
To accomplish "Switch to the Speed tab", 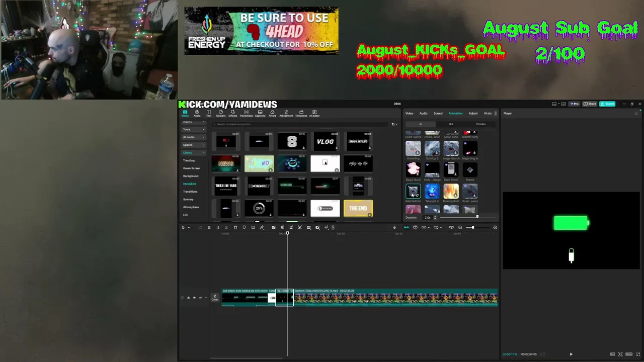I will click(438, 113).
